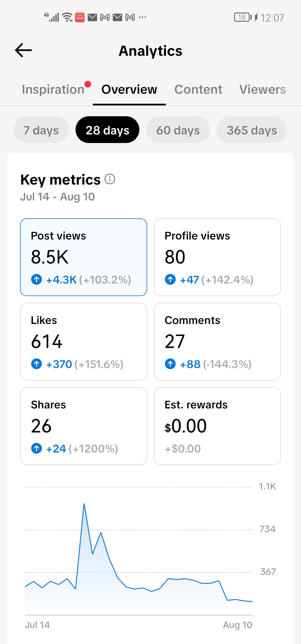
Task: Tap the Wi-Fi status icon
Action: [x=67, y=17]
